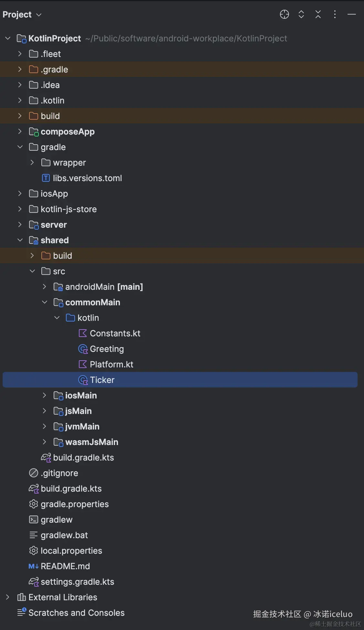Open the Project panel options kebab menu
The width and height of the screenshot is (364, 630).
335,15
